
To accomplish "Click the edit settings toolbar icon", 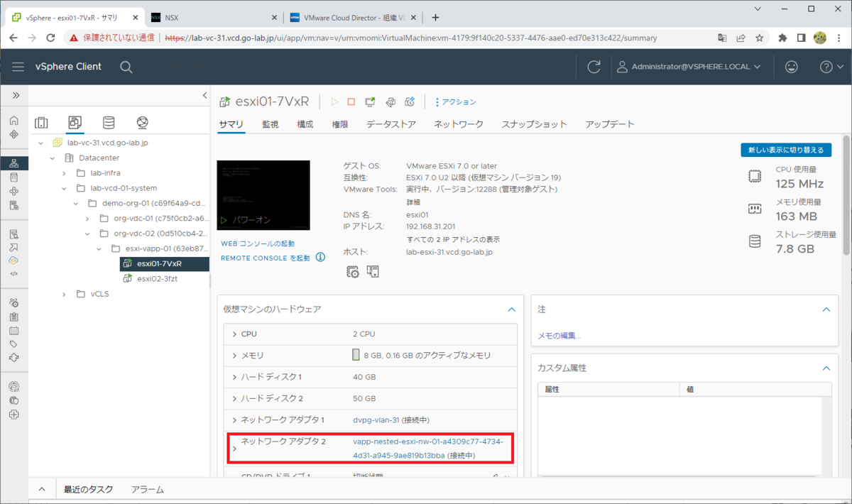I will click(390, 102).
